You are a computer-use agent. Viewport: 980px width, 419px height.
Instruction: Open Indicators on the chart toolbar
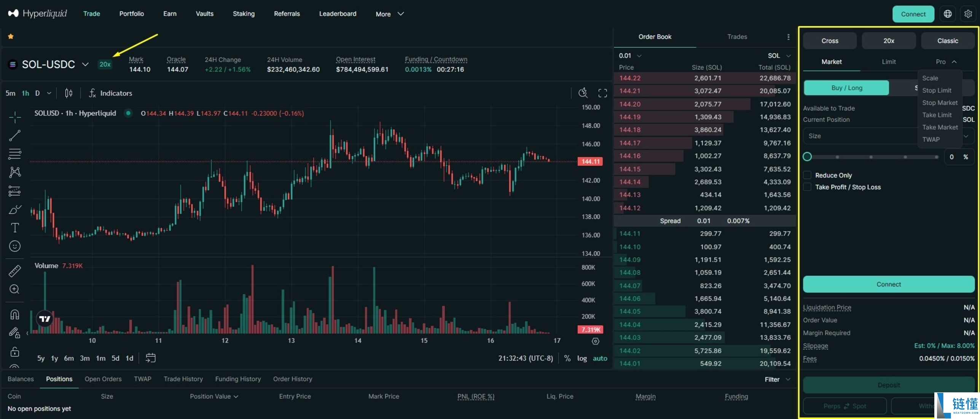(x=110, y=93)
